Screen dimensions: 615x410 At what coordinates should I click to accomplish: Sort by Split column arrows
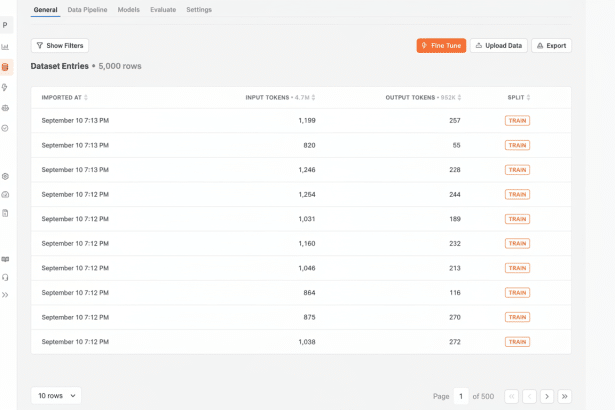point(528,97)
